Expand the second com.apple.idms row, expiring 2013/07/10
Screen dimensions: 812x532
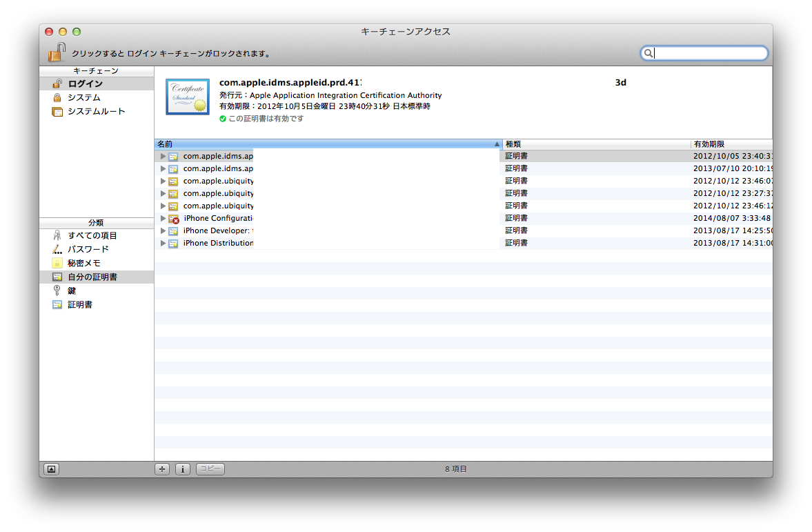pos(163,168)
